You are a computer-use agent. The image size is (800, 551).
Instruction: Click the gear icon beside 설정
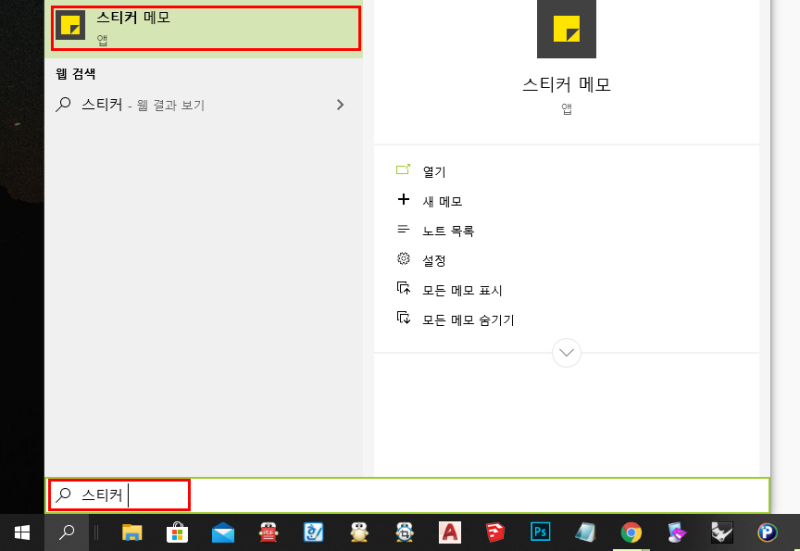403,259
